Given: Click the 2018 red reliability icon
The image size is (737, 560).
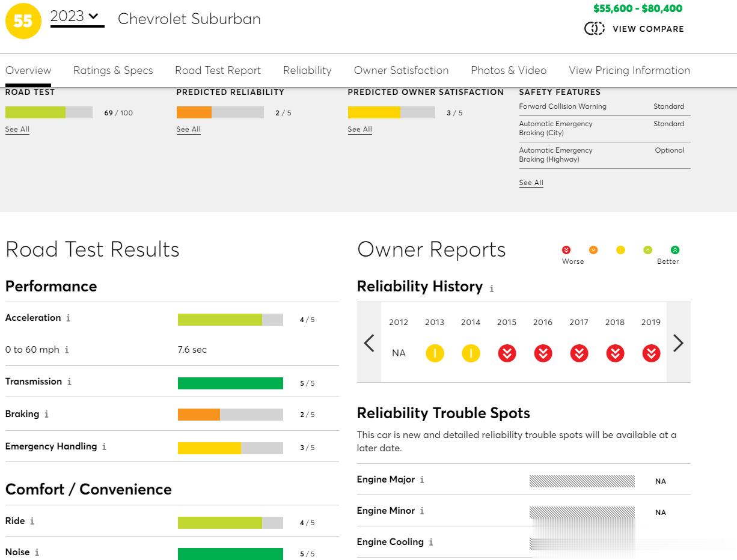Looking at the screenshot, I should pos(615,353).
